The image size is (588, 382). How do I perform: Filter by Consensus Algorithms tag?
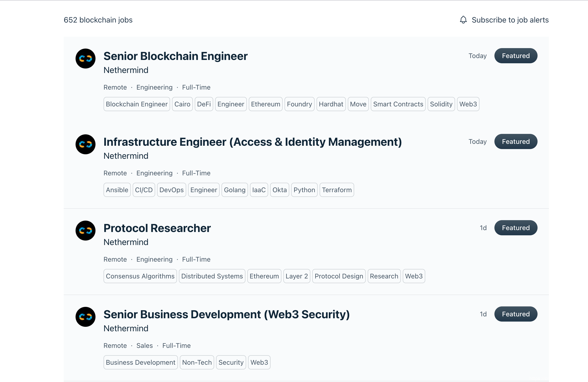(x=140, y=276)
